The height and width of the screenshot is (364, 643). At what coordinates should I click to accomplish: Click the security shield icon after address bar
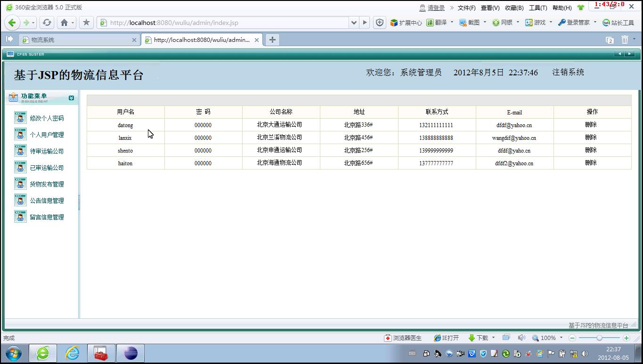click(x=380, y=23)
